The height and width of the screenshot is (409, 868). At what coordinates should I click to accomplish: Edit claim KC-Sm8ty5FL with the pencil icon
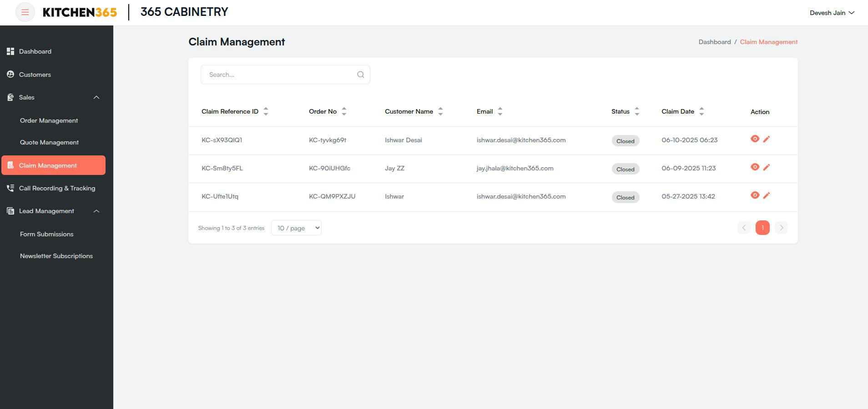click(767, 167)
